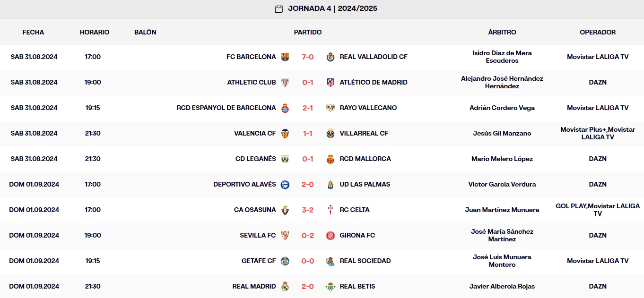Screen dimensions: 644x298
Task: Select the Atlético de Madrid badge
Action: pyautogui.click(x=331, y=82)
